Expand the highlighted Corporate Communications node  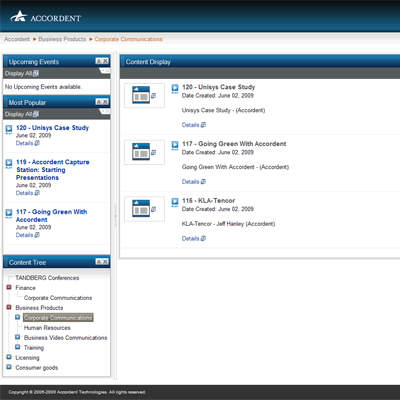[x=18, y=317]
